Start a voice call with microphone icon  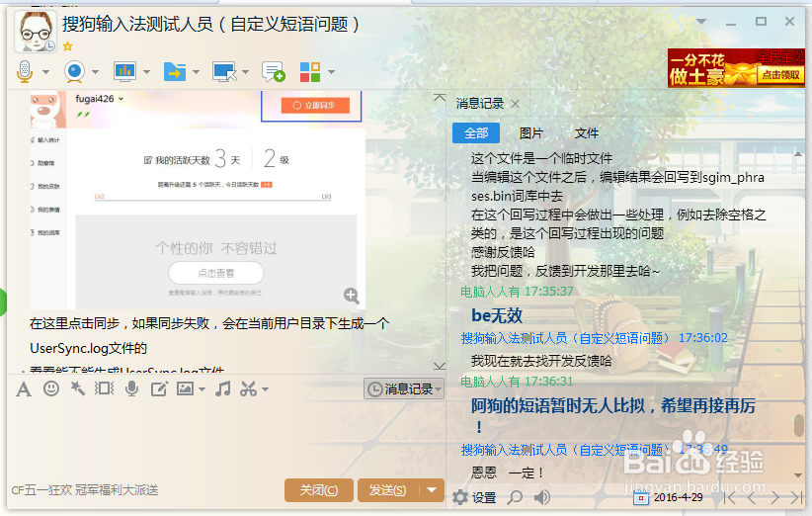point(25,71)
